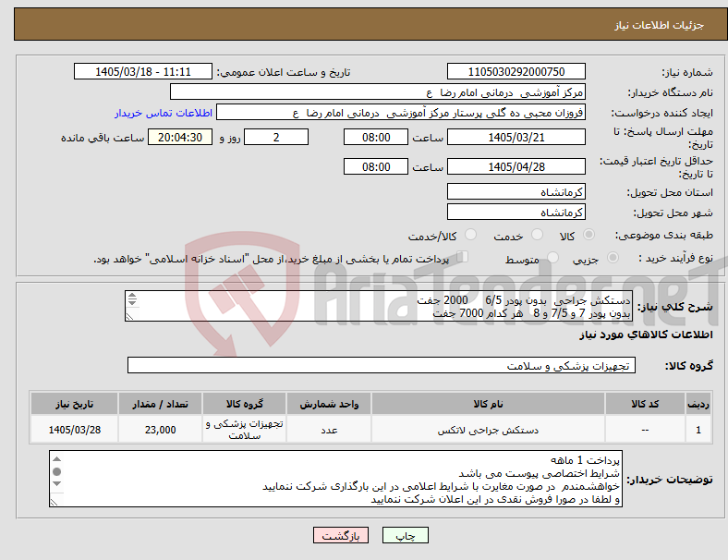728x560 pixels.
Task: Click the تعداد / مقدار column header
Action: 160,404
